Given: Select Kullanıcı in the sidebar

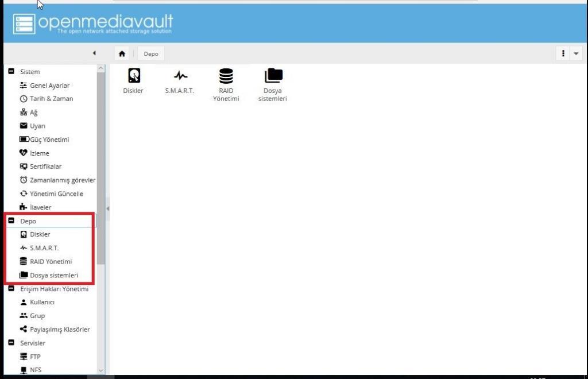Looking at the screenshot, I should tap(37, 302).
